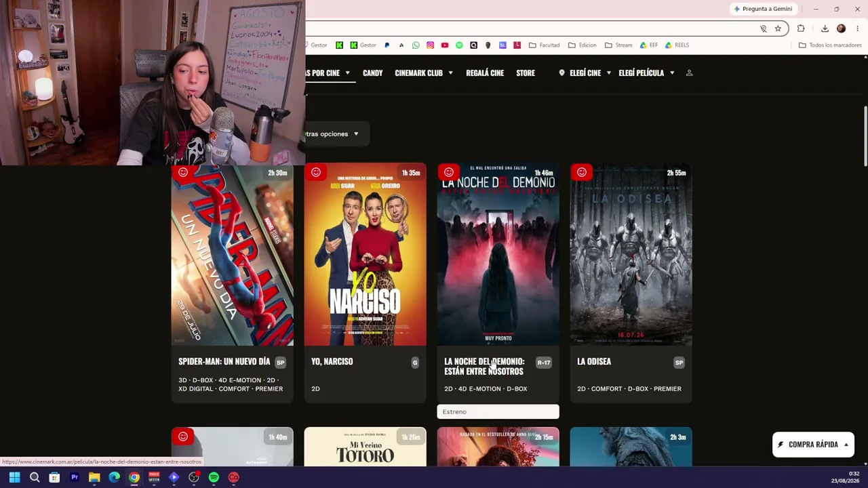The height and width of the screenshot is (488, 868).
Task: Click the R-17 rating badge
Action: tap(544, 363)
